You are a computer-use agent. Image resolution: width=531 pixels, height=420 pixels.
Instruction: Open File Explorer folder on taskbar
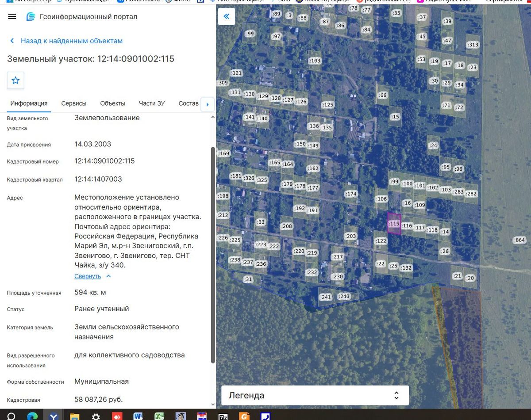[74, 416]
